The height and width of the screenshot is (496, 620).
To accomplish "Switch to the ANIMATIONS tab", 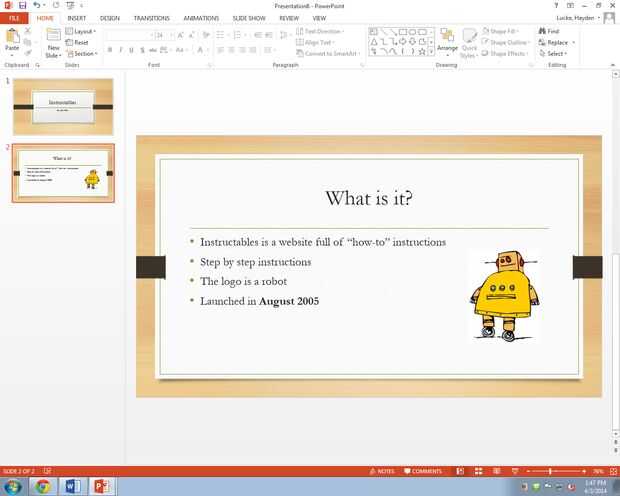I will pos(201,18).
